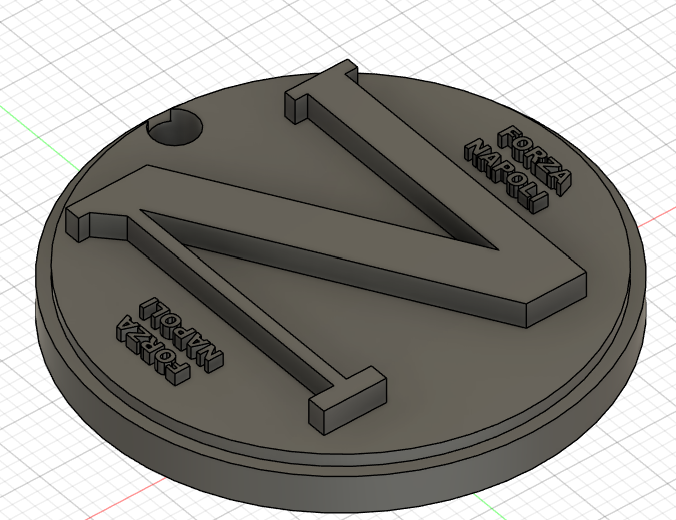Select the N's serif nearest the keyring hole
This screenshot has height=520, width=676.
(x=320, y=88)
